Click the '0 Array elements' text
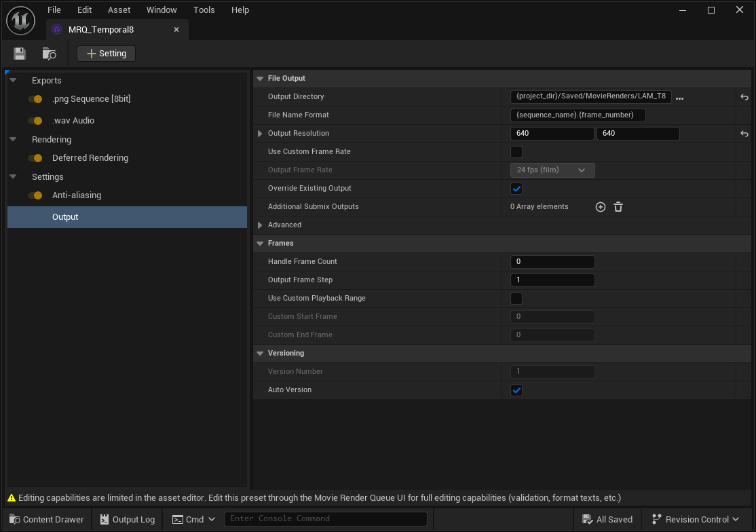 pos(539,207)
